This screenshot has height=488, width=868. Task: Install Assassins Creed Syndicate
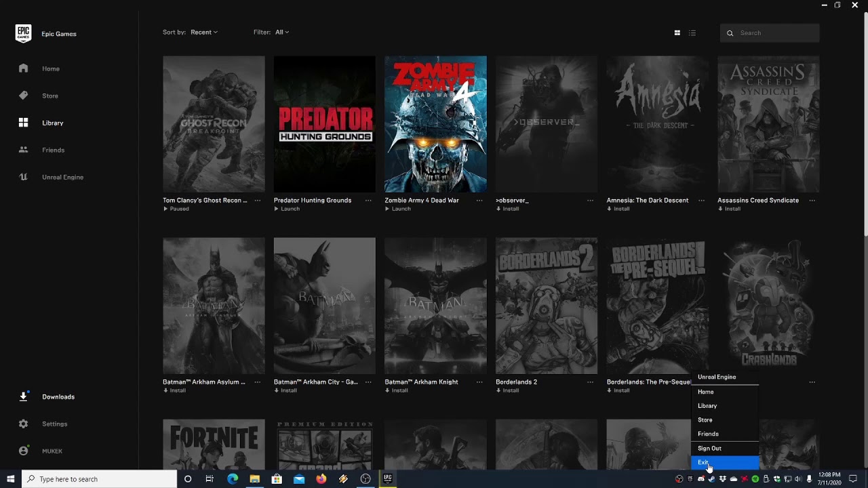(729, 209)
